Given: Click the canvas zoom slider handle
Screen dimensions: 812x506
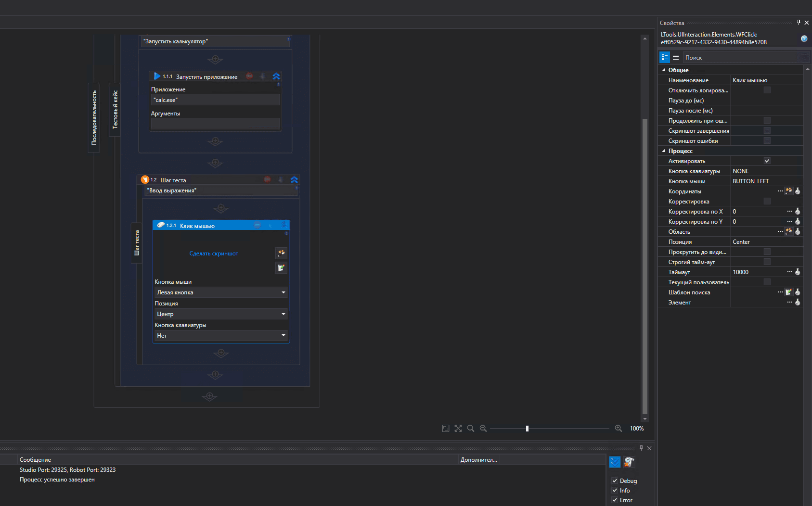Looking at the screenshot, I should tap(527, 428).
